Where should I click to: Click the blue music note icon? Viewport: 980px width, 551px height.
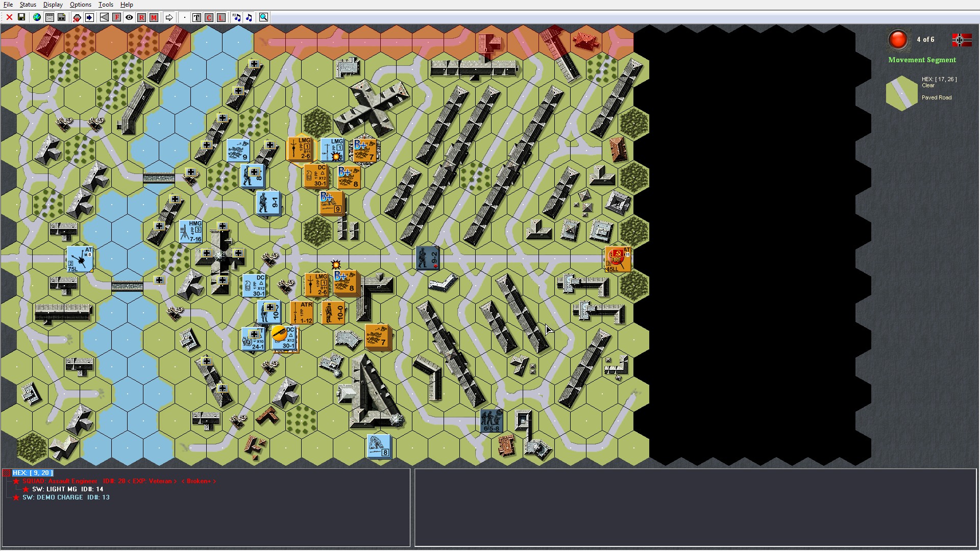249,17
